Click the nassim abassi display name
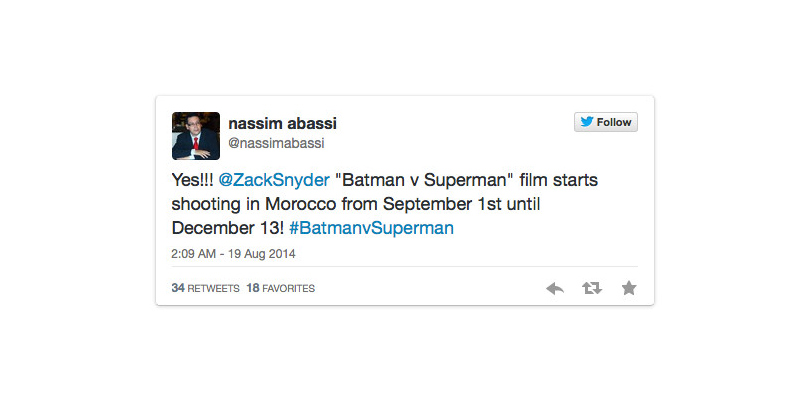Image resolution: width=800 pixels, height=400 pixels. click(x=283, y=123)
